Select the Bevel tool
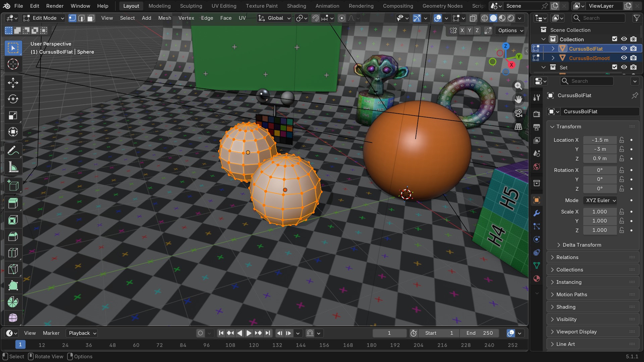The width and height of the screenshot is (644, 362). (x=13, y=236)
